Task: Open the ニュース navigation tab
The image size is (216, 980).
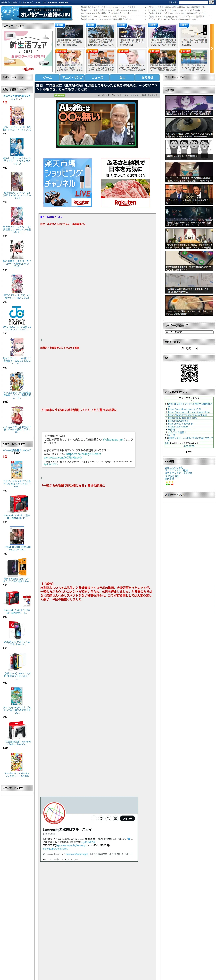Action: [97, 77]
